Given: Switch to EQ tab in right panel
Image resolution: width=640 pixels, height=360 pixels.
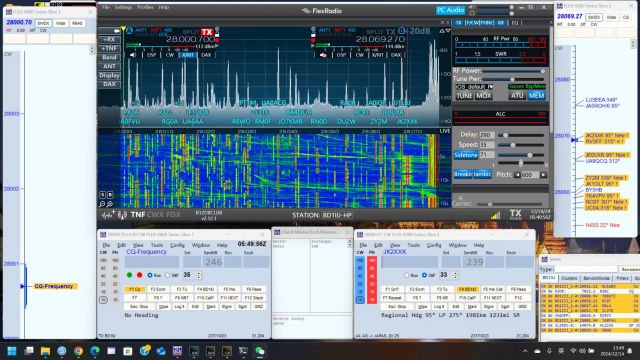Looking at the screenshot, I should [x=515, y=23].
